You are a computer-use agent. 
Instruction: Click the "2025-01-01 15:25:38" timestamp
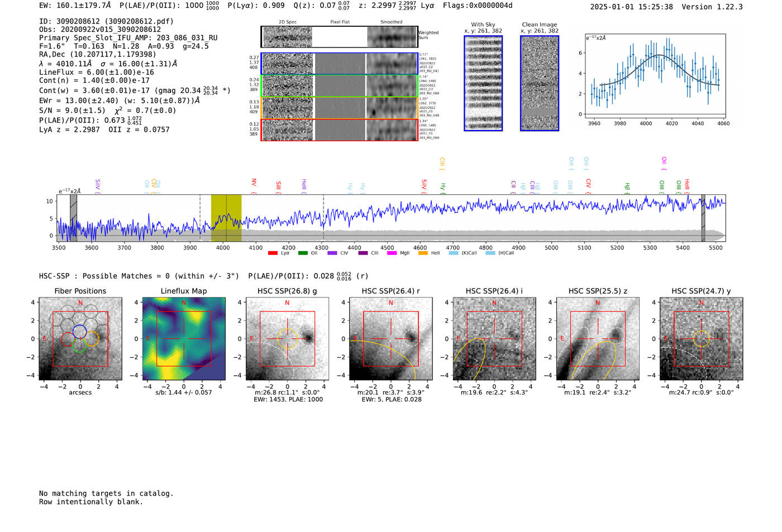coord(632,7)
